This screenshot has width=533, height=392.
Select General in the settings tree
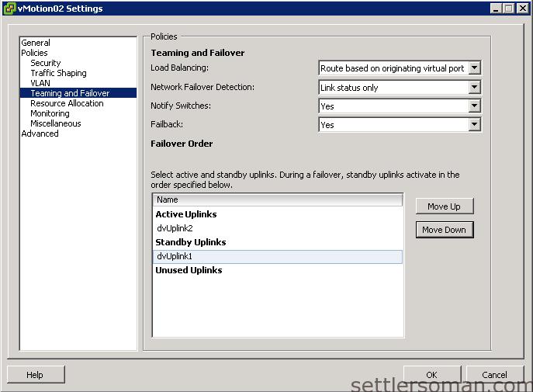pos(36,43)
